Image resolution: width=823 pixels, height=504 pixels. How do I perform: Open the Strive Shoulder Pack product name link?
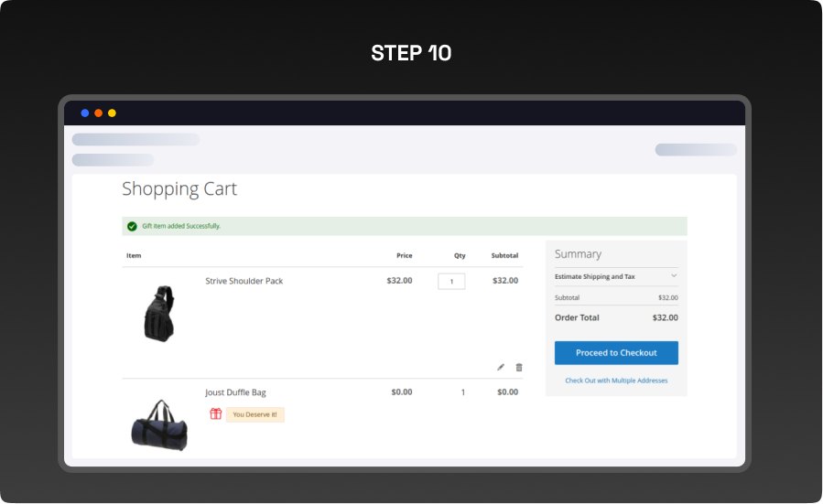click(x=244, y=281)
